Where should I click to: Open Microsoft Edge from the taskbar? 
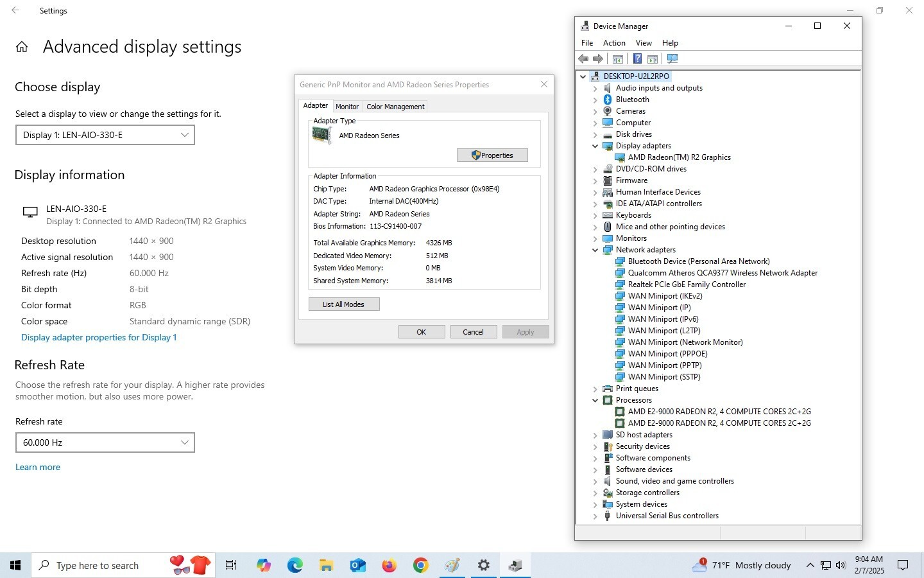click(295, 565)
